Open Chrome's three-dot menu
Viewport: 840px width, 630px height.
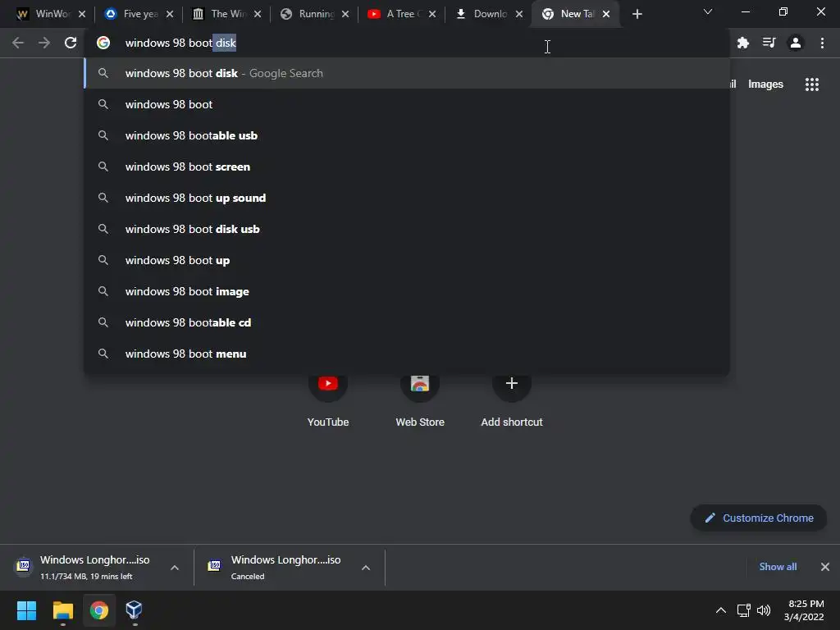[822, 43]
